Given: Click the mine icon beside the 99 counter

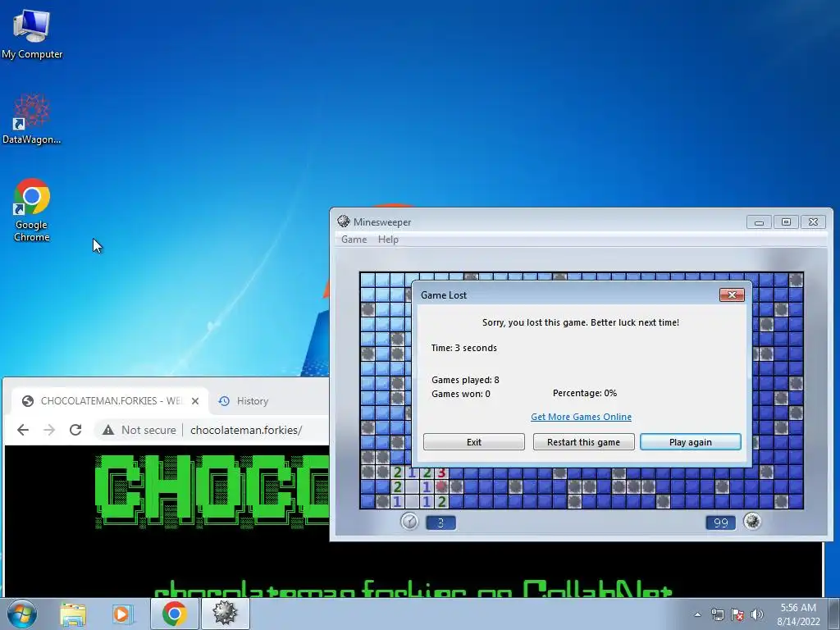Looking at the screenshot, I should click(752, 521).
